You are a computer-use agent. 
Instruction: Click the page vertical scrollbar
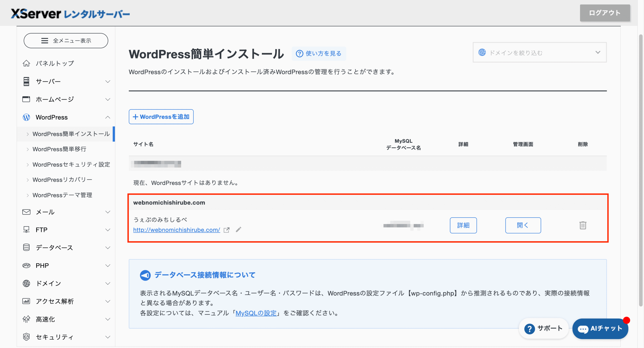(641, 171)
